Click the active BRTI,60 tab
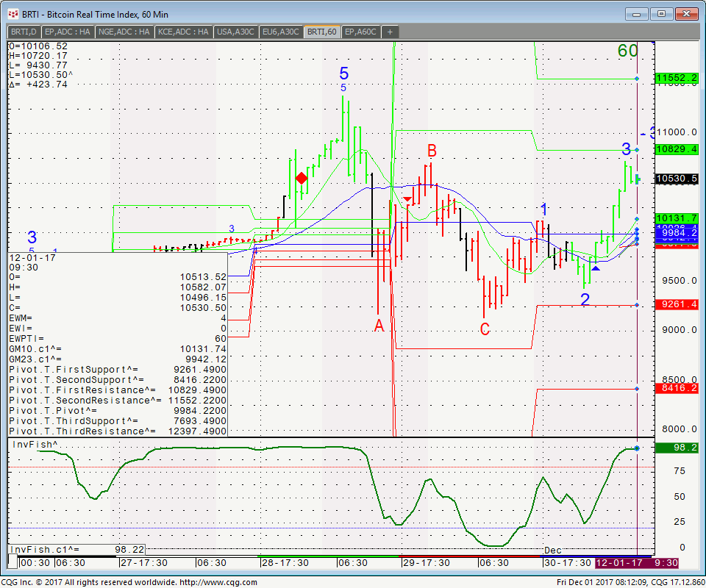This screenshot has height=588, width=706. point(322,32)
